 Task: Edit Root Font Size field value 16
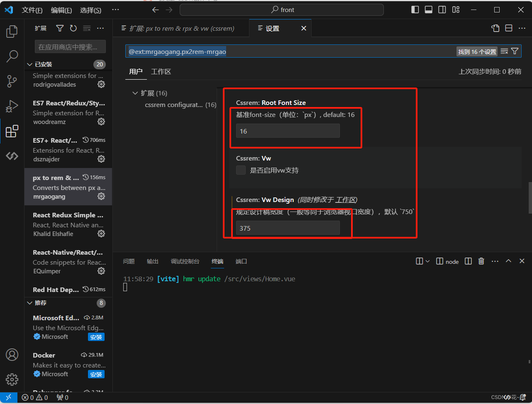pyautogui.click(x=288, y=131)
